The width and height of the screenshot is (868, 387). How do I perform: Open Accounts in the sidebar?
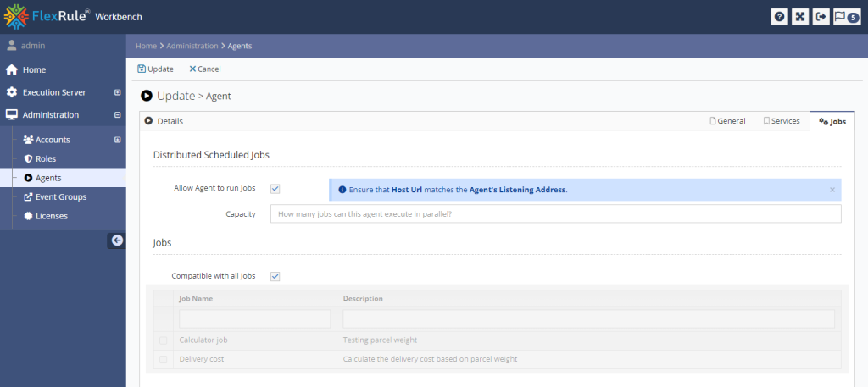53,140
